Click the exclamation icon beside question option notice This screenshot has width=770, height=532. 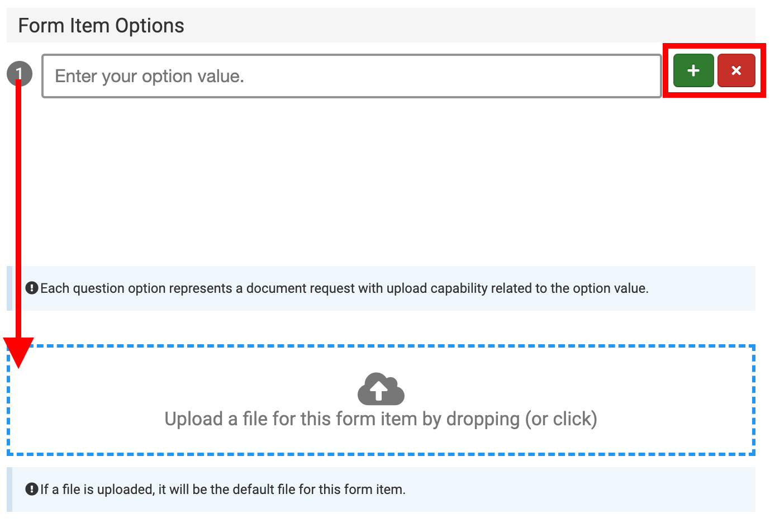tap(32, 288)
